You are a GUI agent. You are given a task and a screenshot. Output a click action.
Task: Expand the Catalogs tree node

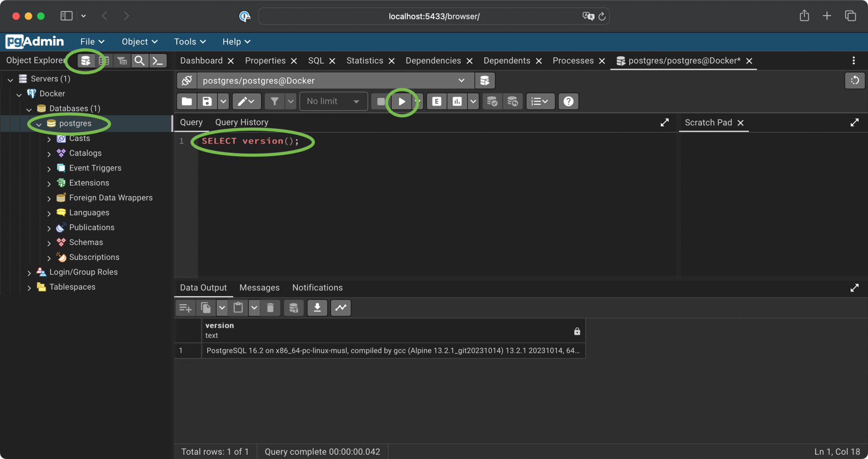49,154
